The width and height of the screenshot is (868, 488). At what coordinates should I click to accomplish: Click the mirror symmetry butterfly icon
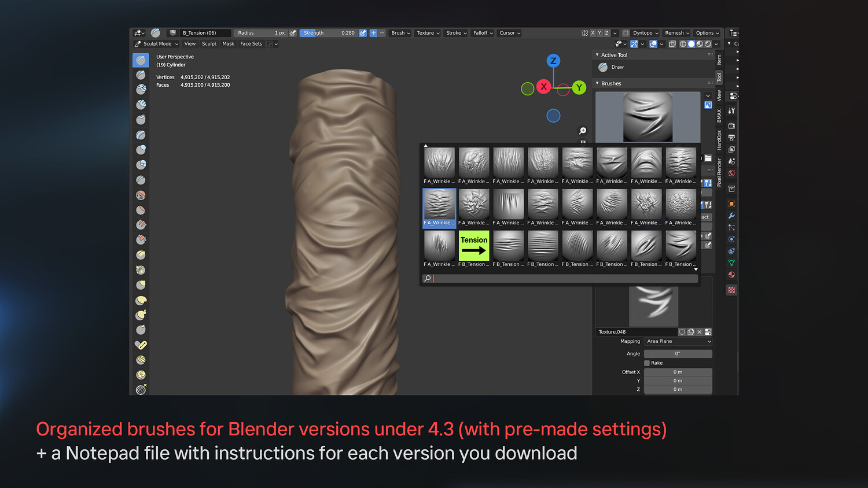click(x=584, y=33)
